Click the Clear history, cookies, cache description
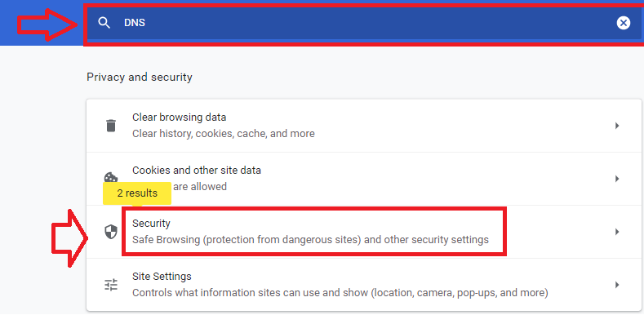This screenshot has height=315, width=644. [x=224, y=134]
